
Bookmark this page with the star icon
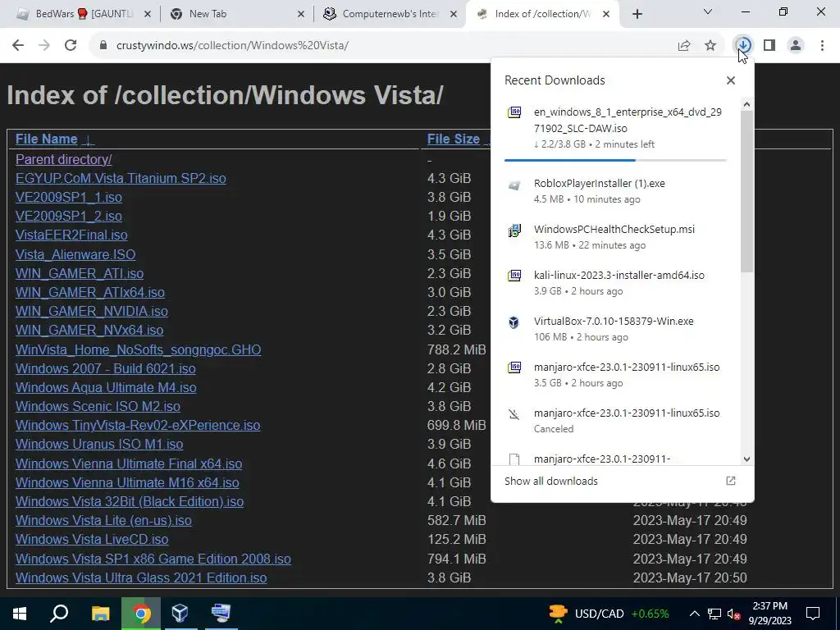coord(710,46)
